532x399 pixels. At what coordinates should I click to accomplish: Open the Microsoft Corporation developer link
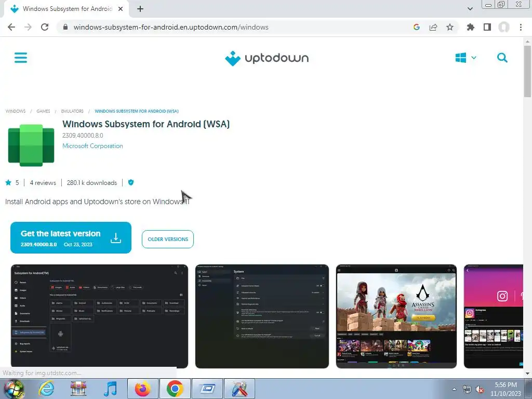point(92,146)
